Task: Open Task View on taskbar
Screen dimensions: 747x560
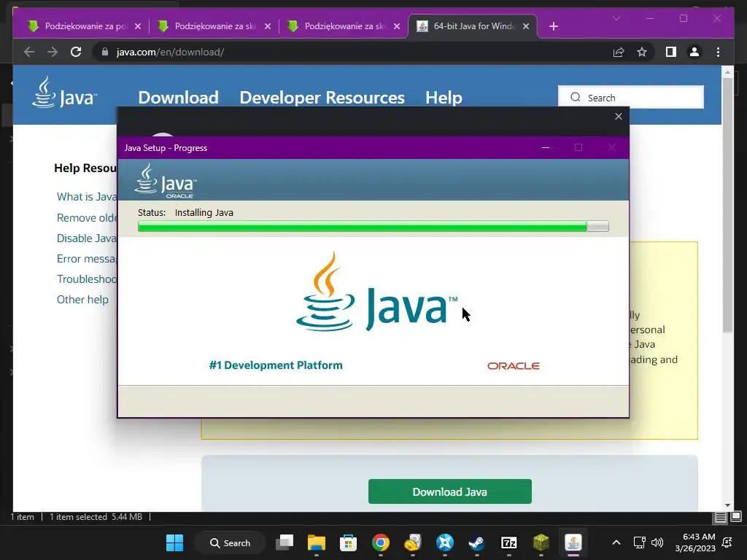Action: [285, 542]
